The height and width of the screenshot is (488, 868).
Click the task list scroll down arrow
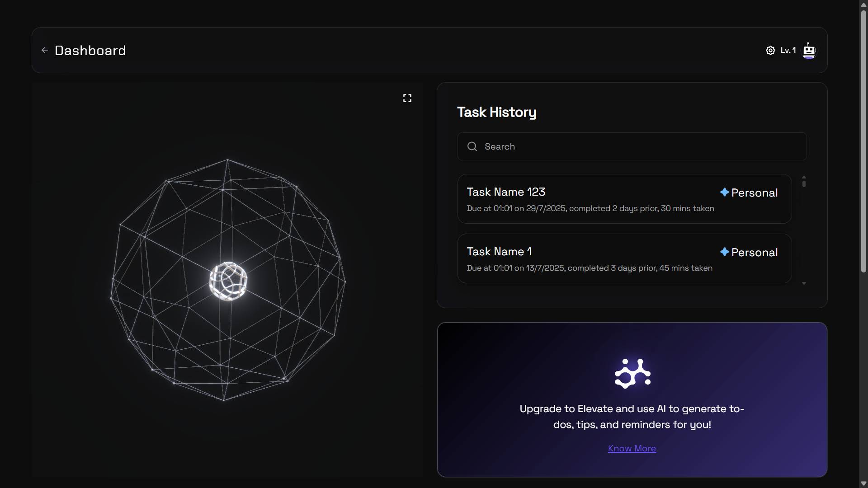point(804,283)
